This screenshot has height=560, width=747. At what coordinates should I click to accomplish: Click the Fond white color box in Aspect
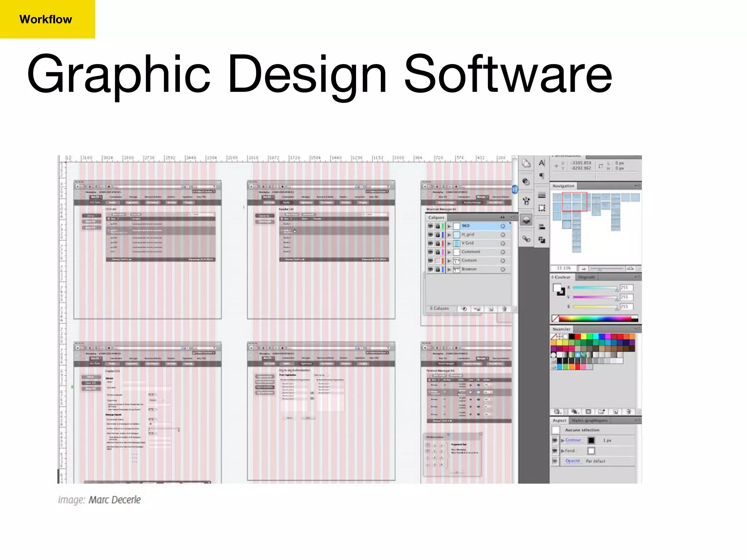click(591, 451)
